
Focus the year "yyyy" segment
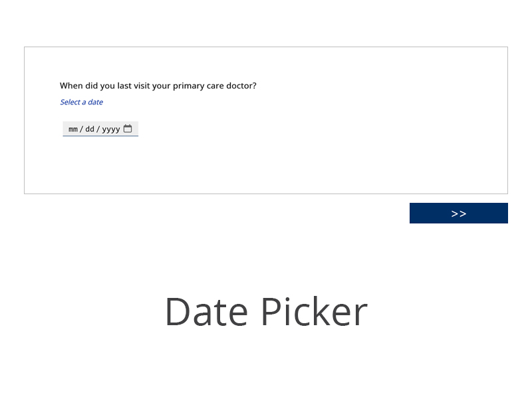click(x=111, y=129)
